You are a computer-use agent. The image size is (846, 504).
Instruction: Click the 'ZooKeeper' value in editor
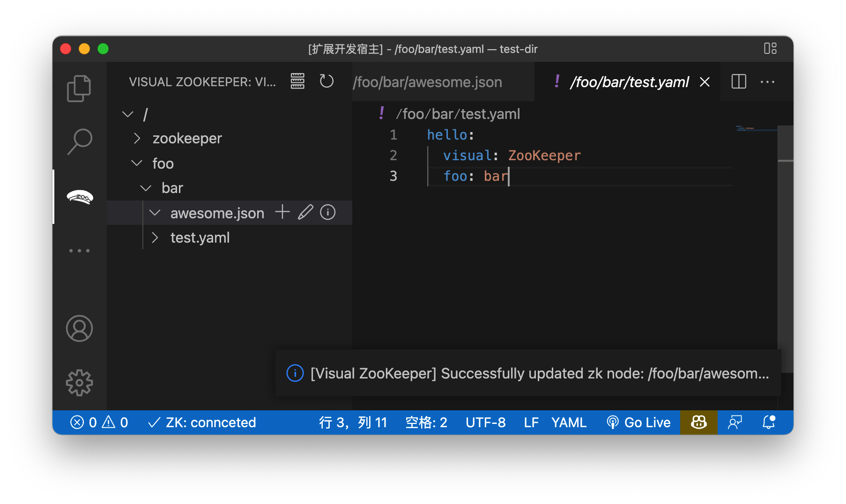[544, 156]
